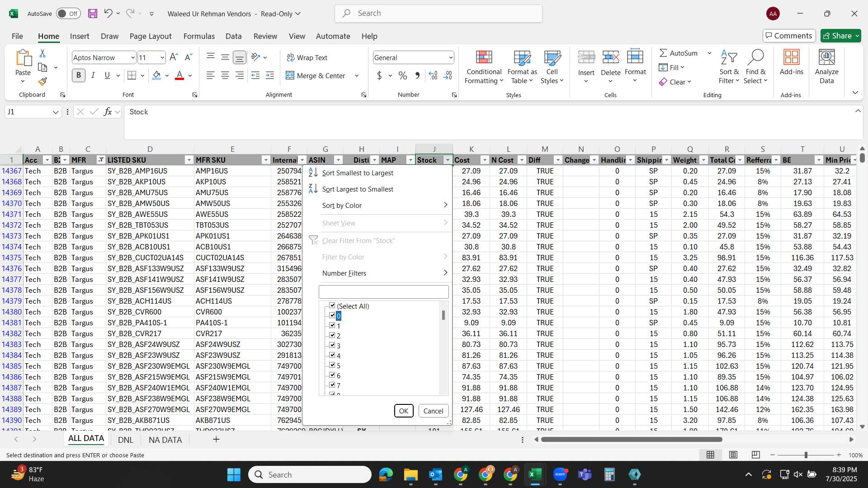Viewport: 868px width, 488px height.
Task: Choose Sort Largest to Smallest
Action: tap(357, 189)
